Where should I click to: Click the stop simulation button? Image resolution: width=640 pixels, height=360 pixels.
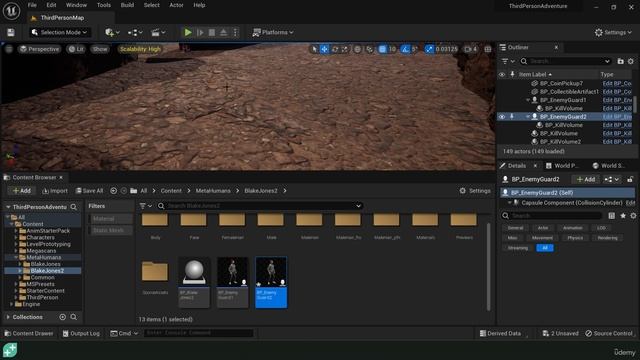point(212,32)
